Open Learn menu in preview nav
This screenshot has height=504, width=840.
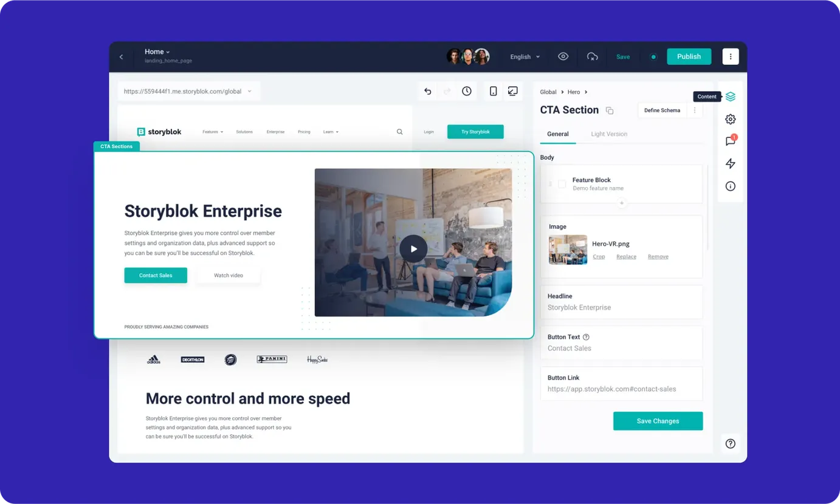click(331, 132)
